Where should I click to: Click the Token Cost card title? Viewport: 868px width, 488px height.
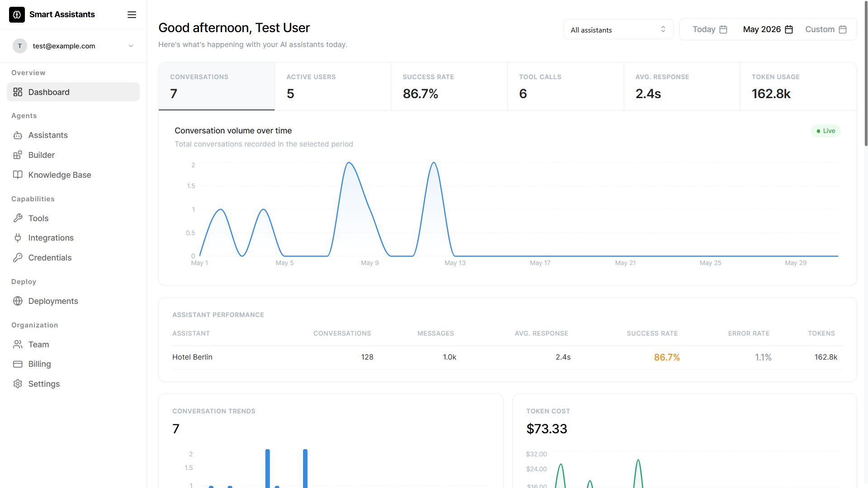[x=548, y=411]
